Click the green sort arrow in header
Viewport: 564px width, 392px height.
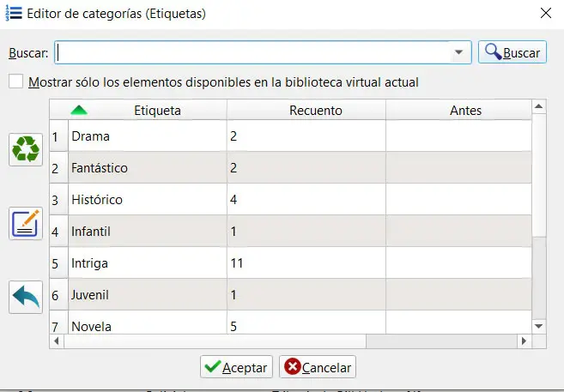click(x=78, y=110)
